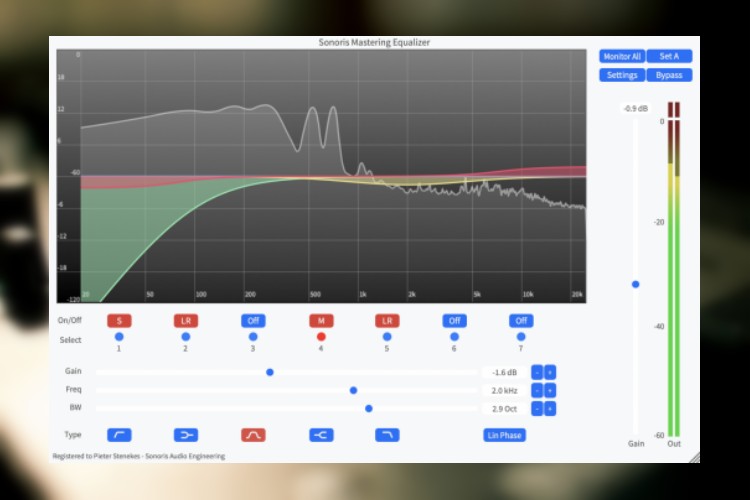This screenshot has height=500, width=750.
Task: Toggle band 5 LR mode button
Action: pyautogui.click(x=387, y=321)
